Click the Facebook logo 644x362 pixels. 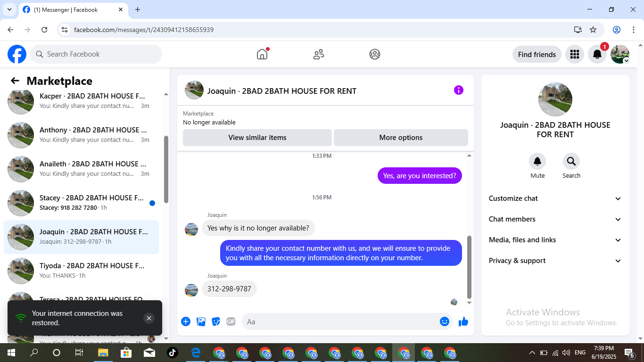click(17, 54)
